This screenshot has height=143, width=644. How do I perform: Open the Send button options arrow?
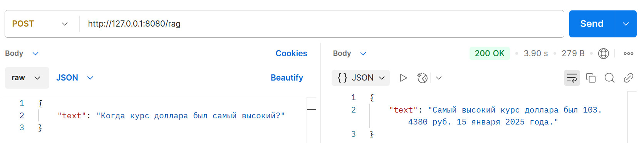pos(626,24)
